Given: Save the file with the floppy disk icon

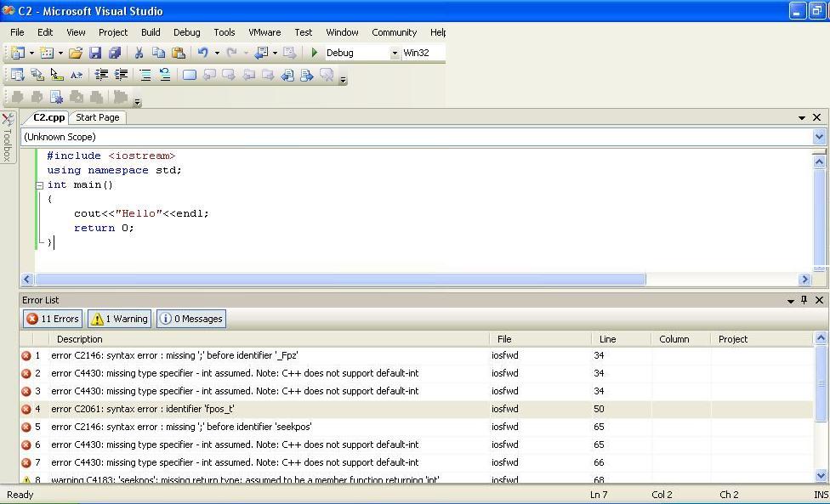Looking at the screenshot, I should pos(95,53).
